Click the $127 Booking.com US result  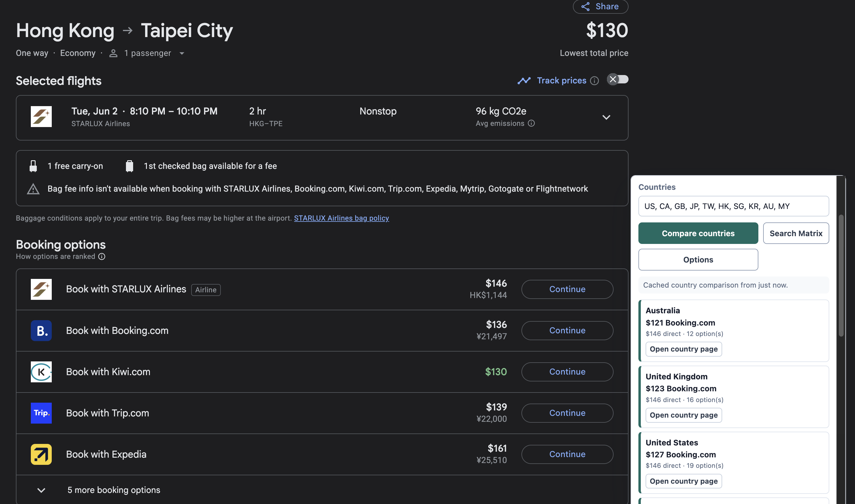(x=681, y=454)
